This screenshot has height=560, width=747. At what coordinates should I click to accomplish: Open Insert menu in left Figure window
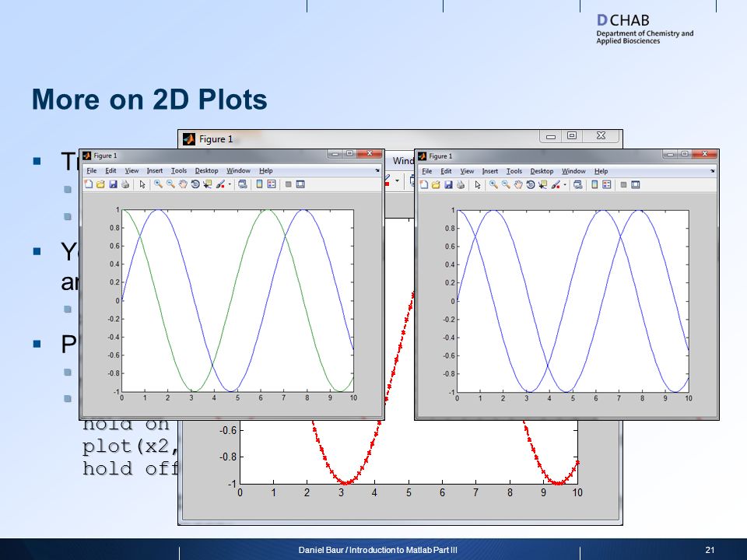154,170
